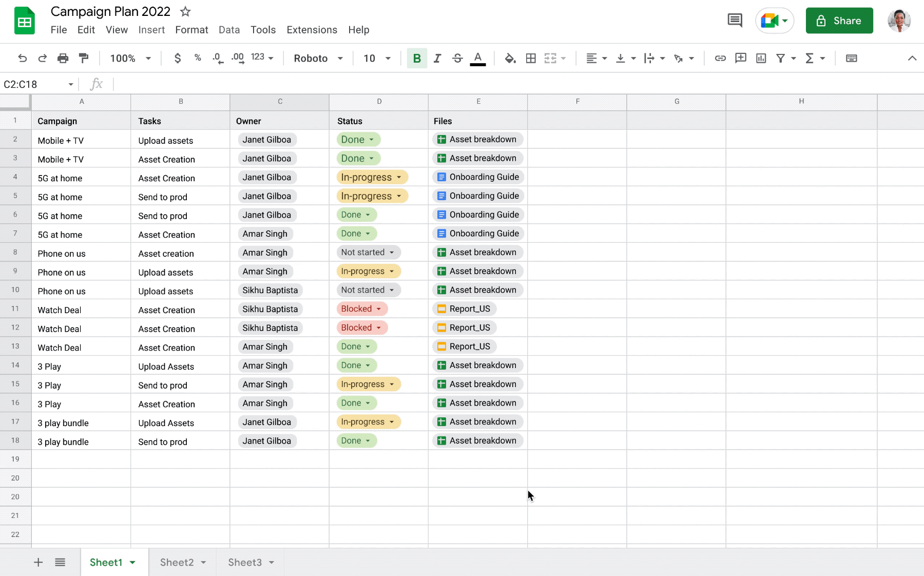This screenshot has width=924, height=576.
Task: Toggle italic formatting
Action: [437, 59]
